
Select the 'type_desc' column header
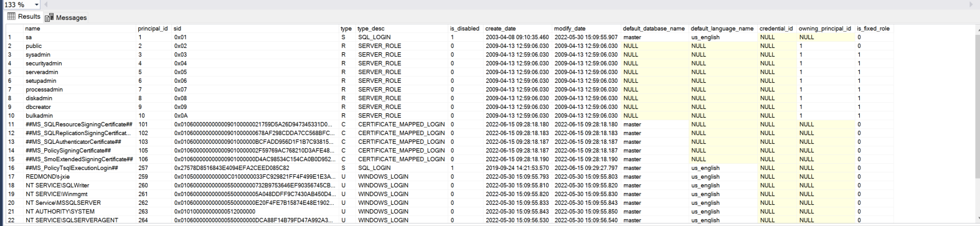point(402,29)
